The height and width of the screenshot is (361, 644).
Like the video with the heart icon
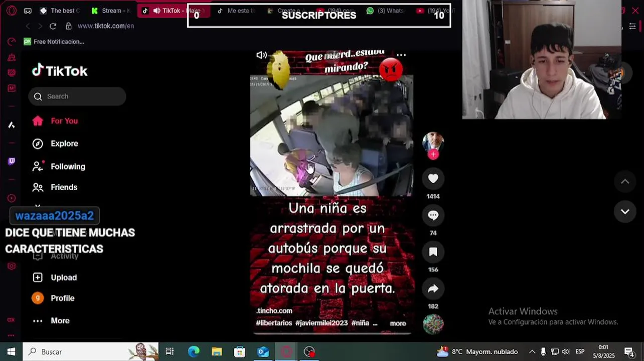click(433, 178)
